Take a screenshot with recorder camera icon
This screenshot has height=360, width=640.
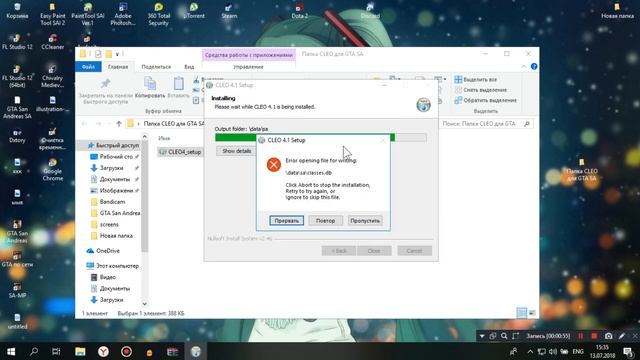click(608, 336)
